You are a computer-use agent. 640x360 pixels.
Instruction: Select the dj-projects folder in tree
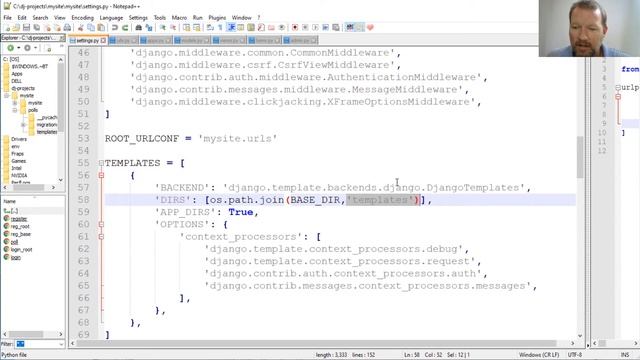coord(23,88)
